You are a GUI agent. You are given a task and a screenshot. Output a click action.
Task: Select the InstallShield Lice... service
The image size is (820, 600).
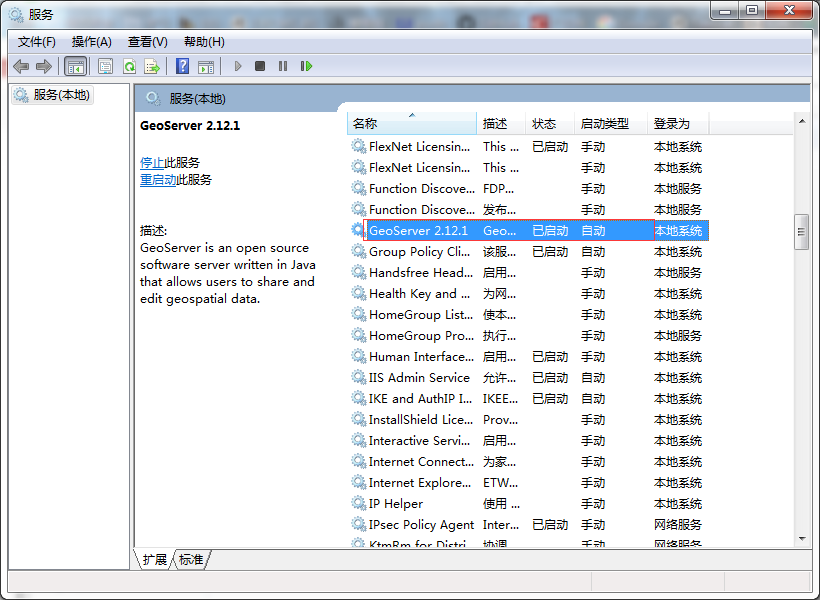point(528,420)
